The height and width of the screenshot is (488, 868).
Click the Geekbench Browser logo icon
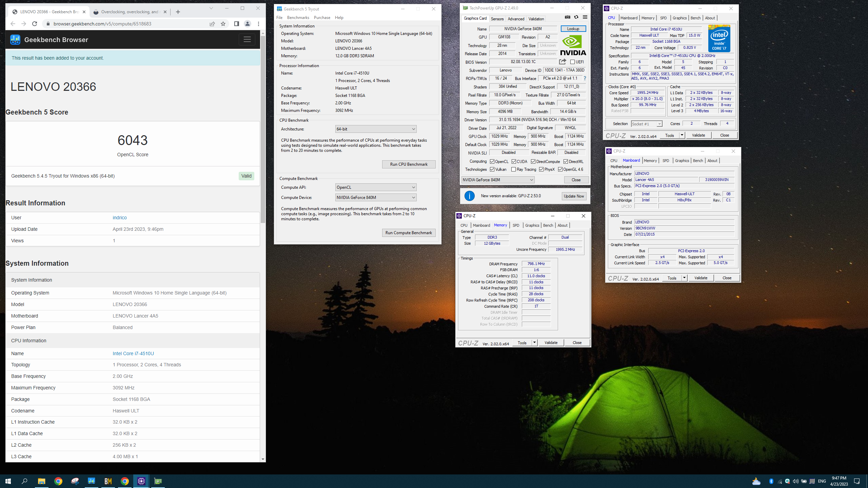click(15, 40)
